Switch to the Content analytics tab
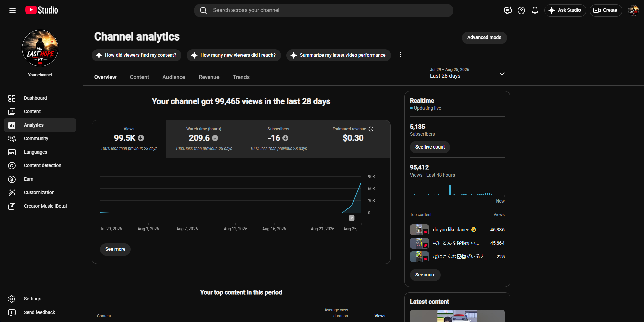 pos(139,77)
